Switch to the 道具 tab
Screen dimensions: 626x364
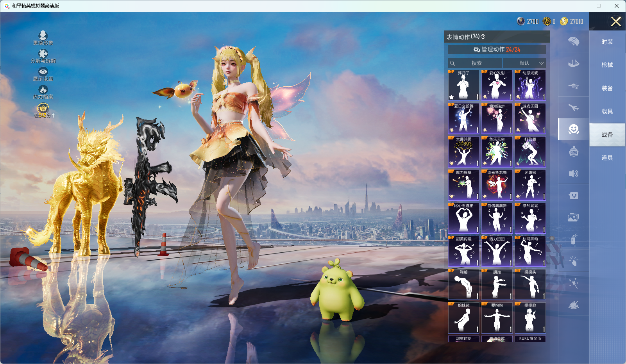click(x=607, y=158)
